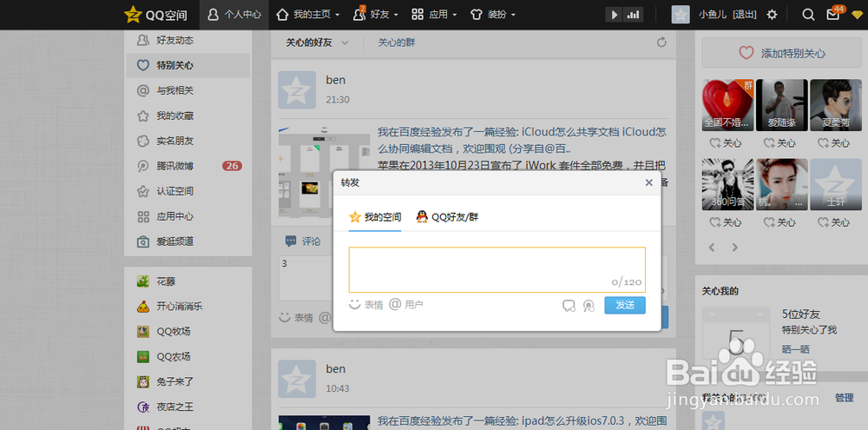Expand the 好友 dropdown

click(376, 15)
